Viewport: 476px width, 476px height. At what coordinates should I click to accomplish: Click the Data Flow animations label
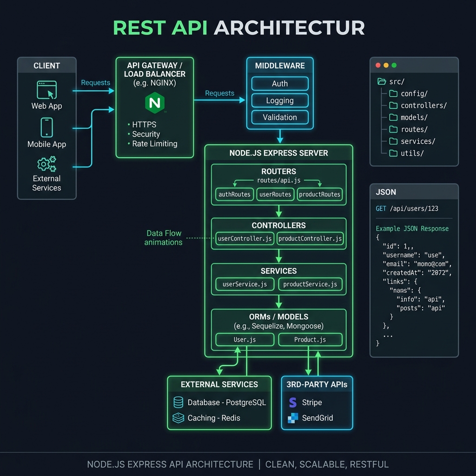(164, 238)
